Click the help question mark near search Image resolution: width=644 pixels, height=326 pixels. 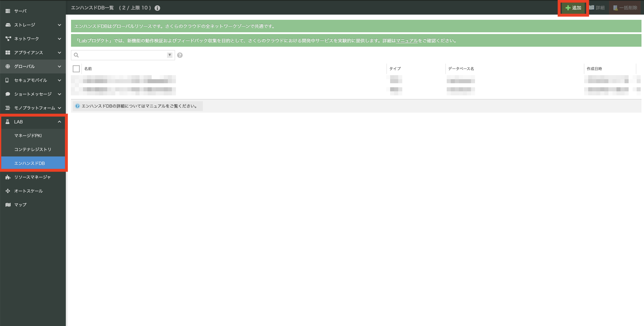[x=180, y=55]
